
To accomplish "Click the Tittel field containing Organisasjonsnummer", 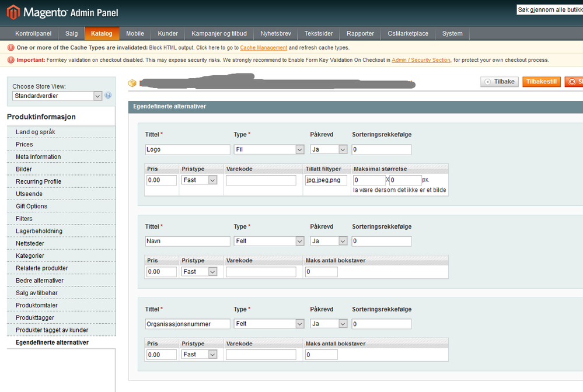I will click(188, 324).
